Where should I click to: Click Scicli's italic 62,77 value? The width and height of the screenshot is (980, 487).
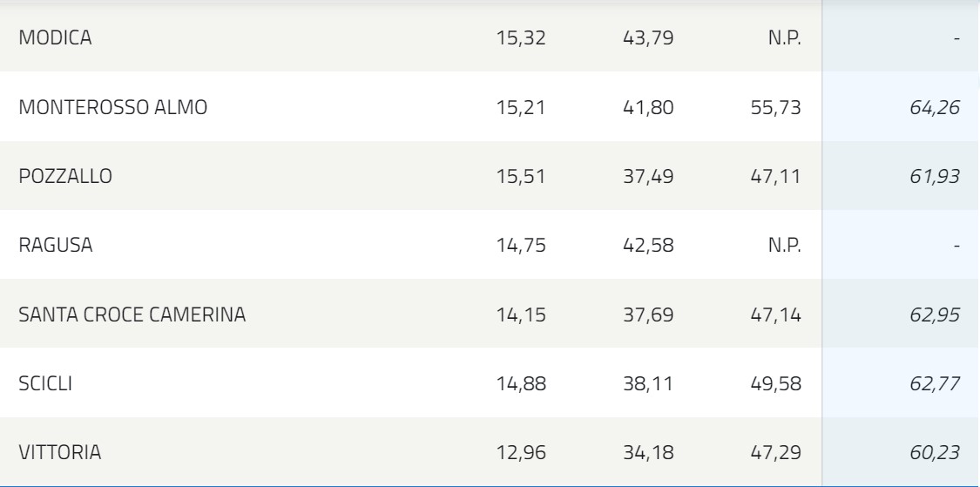[x=935, y=383]
